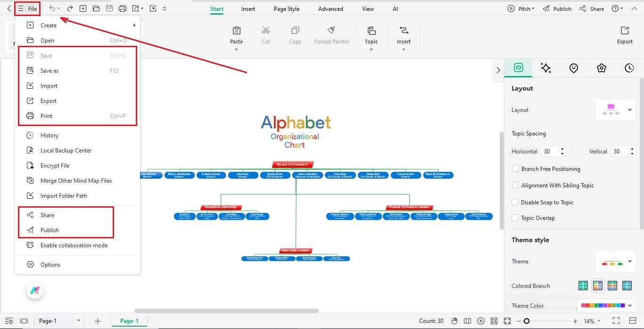Click the zoom in plus button

click(x=575, y=321)
